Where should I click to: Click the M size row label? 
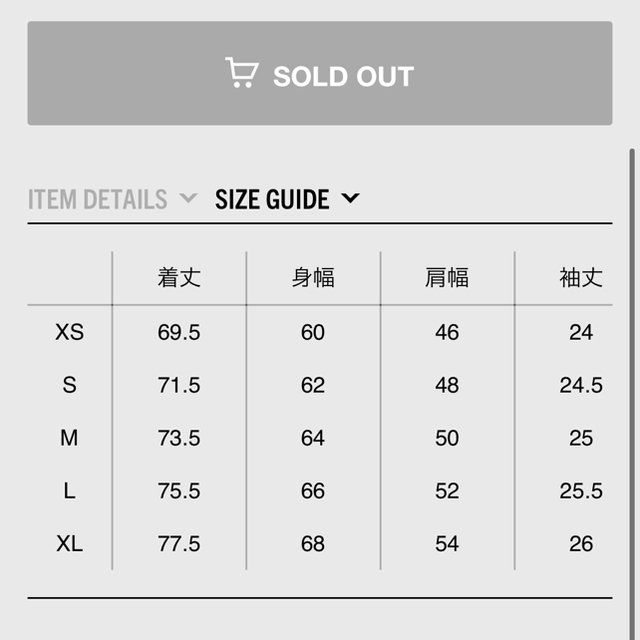coord(69,438)
